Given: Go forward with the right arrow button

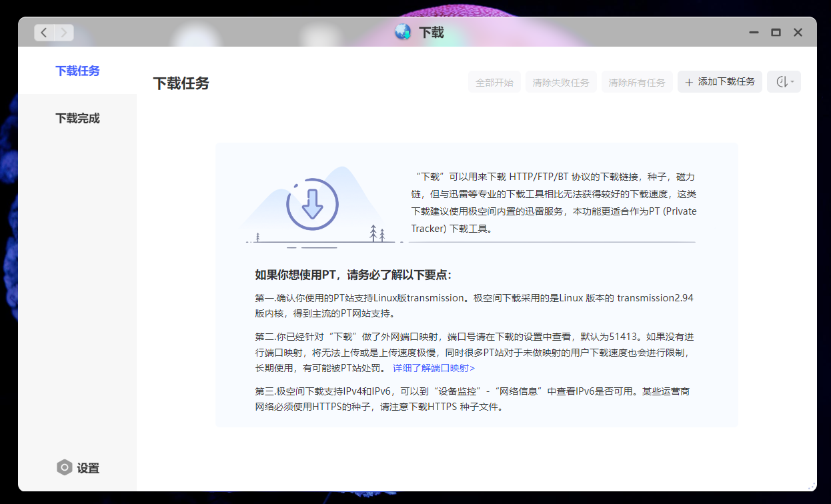Looking at the screenshot, I should 64,33.
